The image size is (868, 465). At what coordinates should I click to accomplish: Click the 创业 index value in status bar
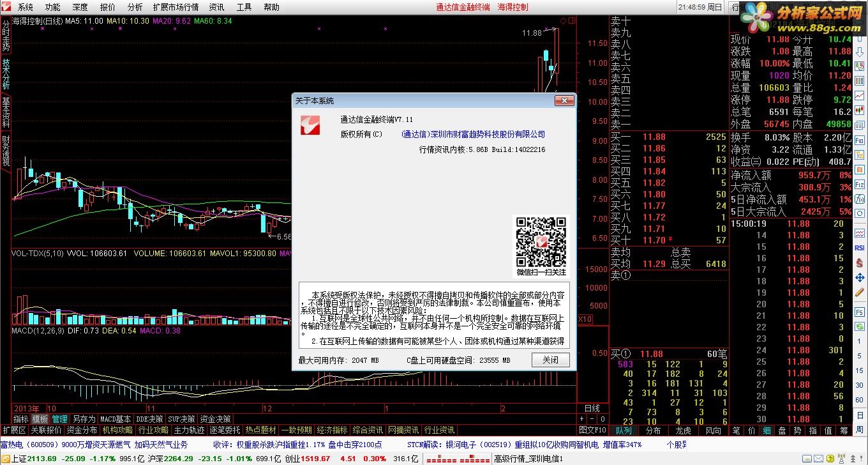click(316, 459)
